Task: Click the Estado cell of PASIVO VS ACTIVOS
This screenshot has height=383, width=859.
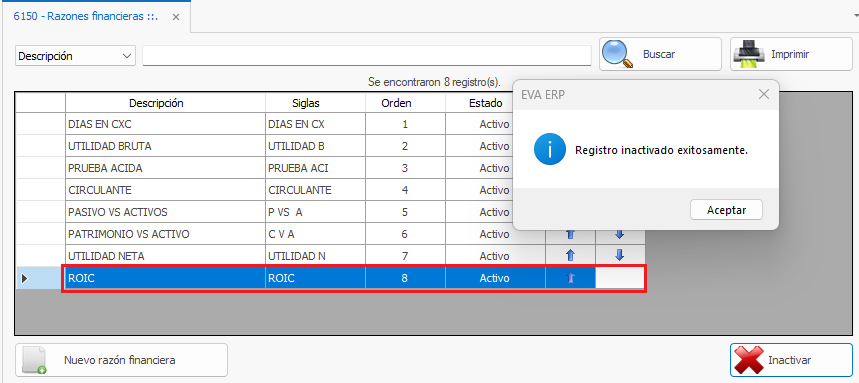Action: click(480, 212)
